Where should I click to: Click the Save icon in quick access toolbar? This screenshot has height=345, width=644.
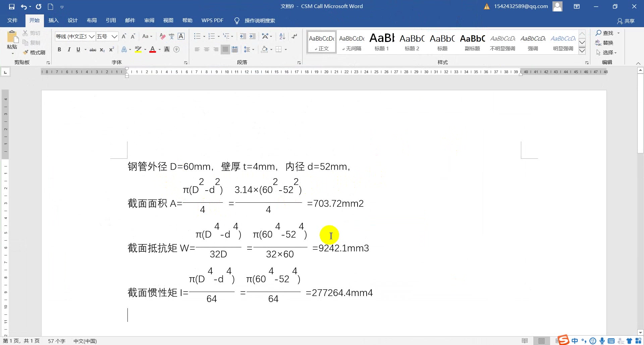point(12,6)
